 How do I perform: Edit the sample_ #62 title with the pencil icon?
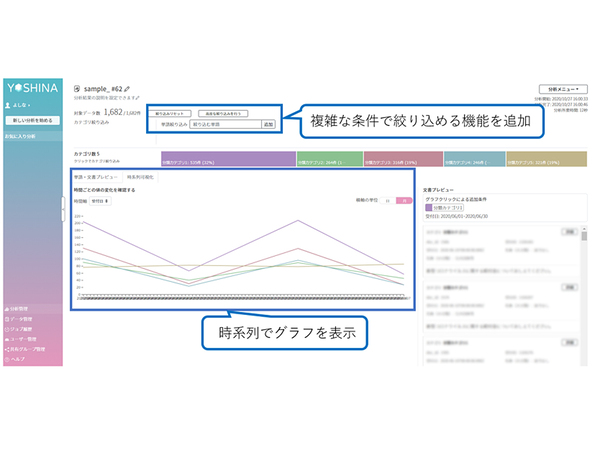click(x=127, y=89)
